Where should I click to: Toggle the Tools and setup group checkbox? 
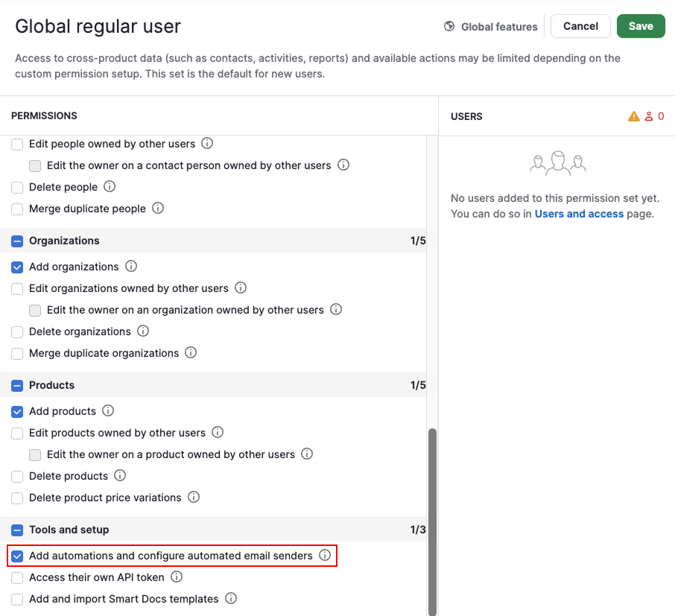[x=17, y=530]
